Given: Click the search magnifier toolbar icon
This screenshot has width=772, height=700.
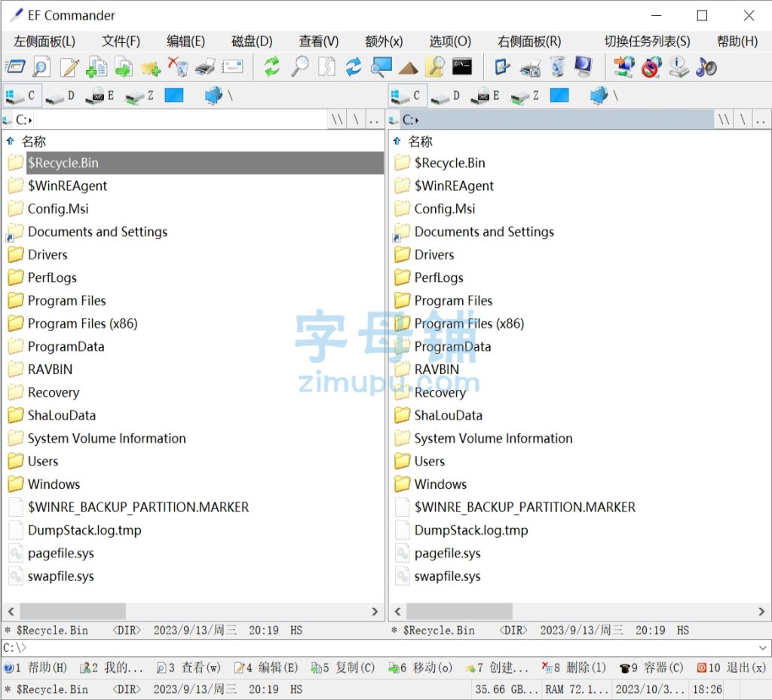Looking at the screenshot, I should click(x=299, y=67).
